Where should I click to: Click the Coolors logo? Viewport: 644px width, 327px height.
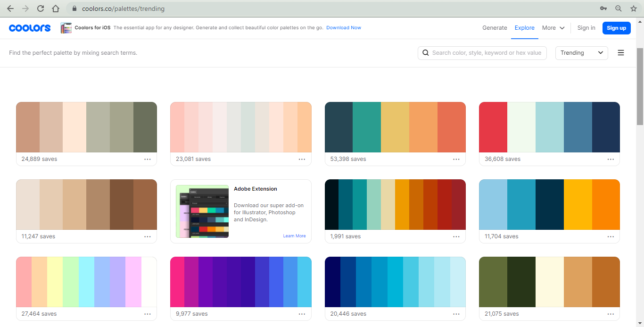point(30,28)
